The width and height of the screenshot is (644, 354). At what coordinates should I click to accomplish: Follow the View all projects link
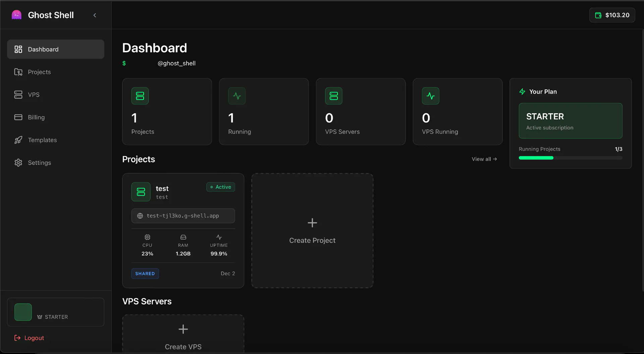click(x=484, y=159)
